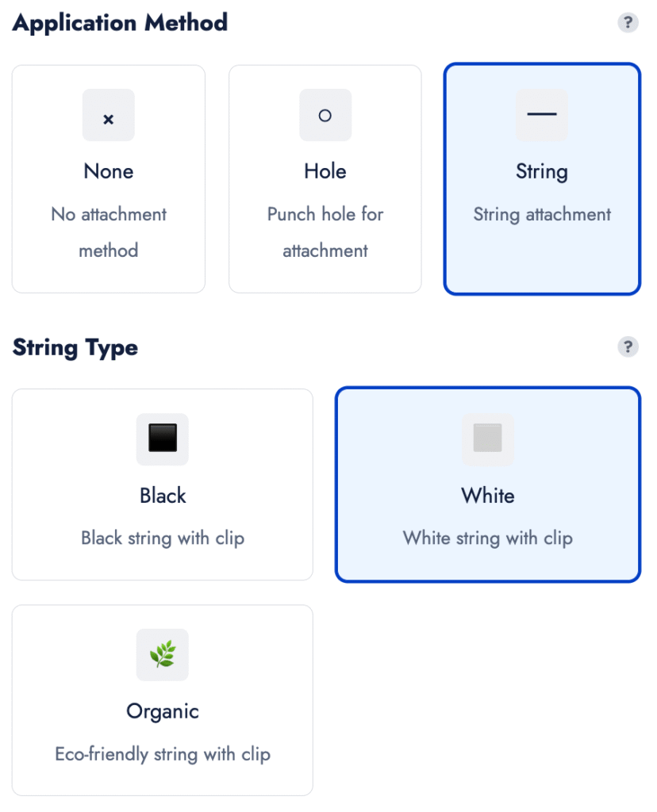Viewport: 657px width, 812px height.
Task: Choose the Organic string type card
Action: click(x=163, y=700)
